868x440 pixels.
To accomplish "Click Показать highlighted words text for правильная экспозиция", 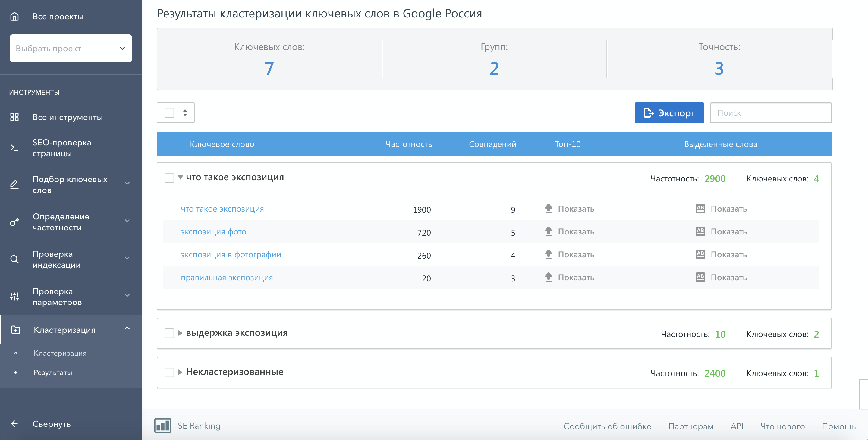I will (728, 277).
